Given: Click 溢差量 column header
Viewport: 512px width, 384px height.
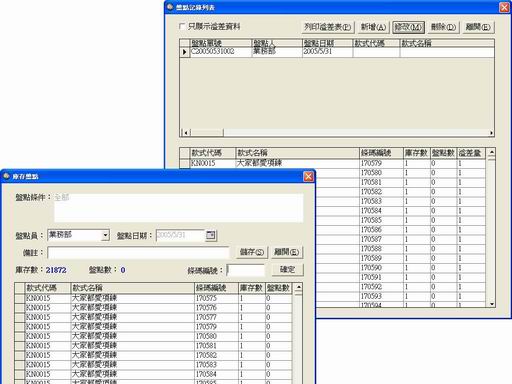Looking at the screenshot, I should coord(471,153).
